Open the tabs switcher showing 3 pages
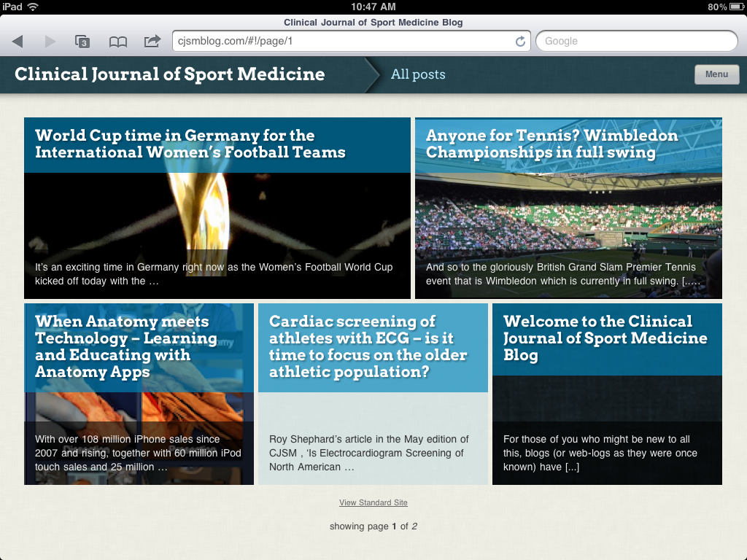This screenshot has height=560, width=747. [82, 42]
